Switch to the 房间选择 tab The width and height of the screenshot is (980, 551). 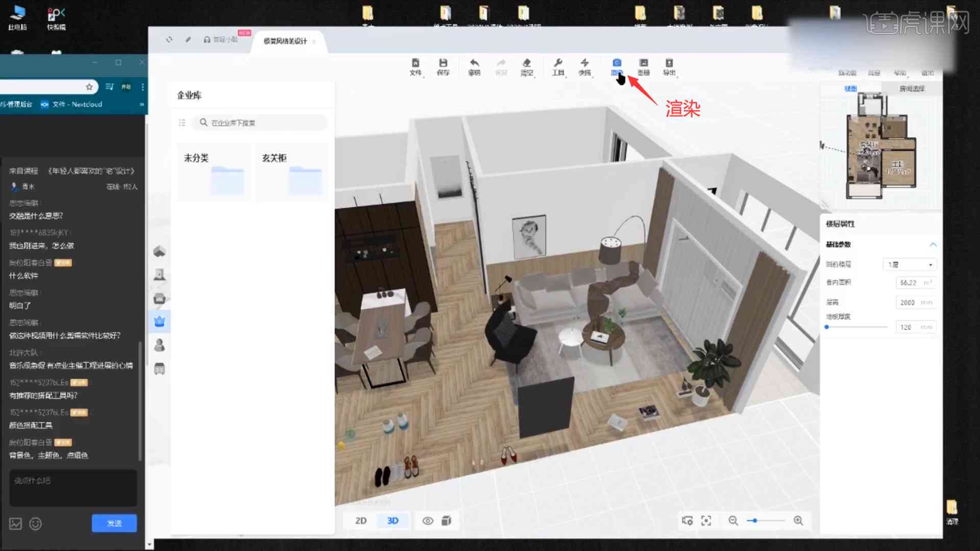912,88
